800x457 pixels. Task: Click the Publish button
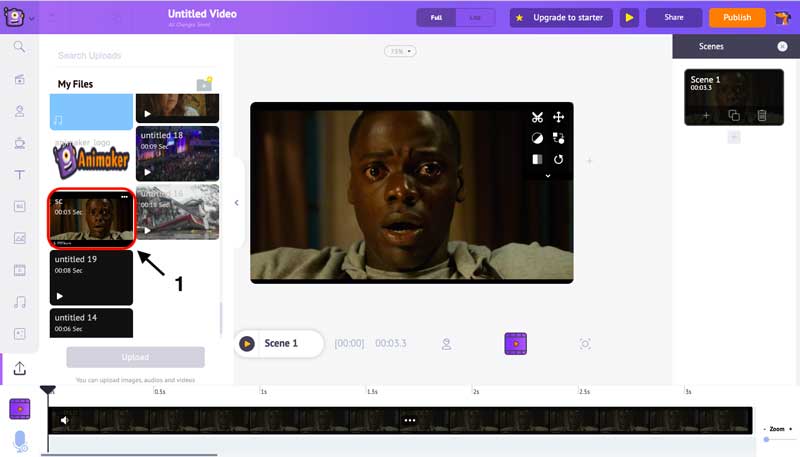click(737, 17)
